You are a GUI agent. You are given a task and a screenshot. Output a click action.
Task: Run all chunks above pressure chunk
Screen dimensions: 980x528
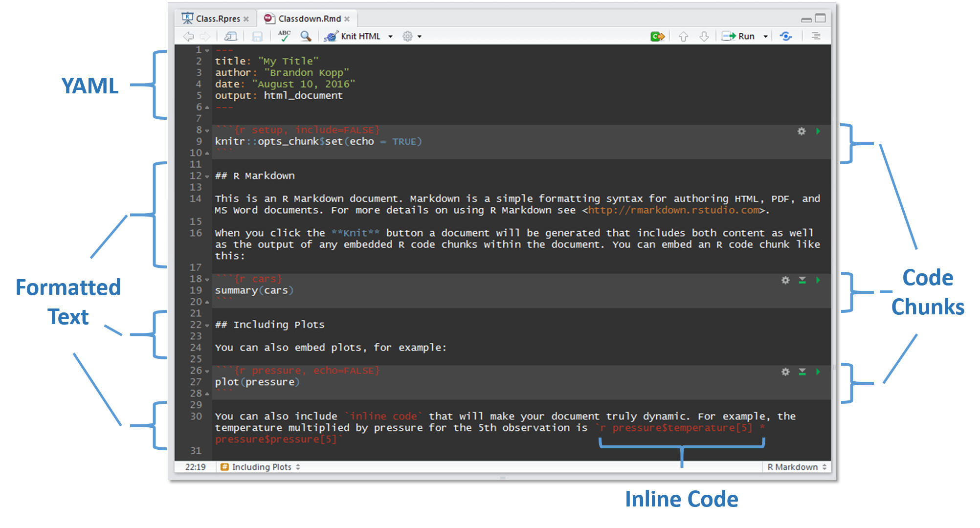pyautogui.click(x=802, y=372)
